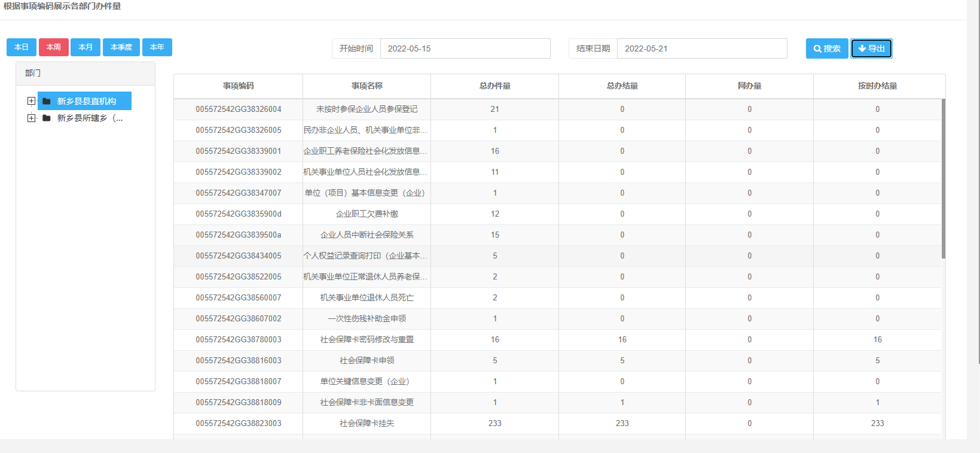Screen dimensions: 980x453
Task: Click the table's vertical scrollbar
Action: click(x=943, y=180)
